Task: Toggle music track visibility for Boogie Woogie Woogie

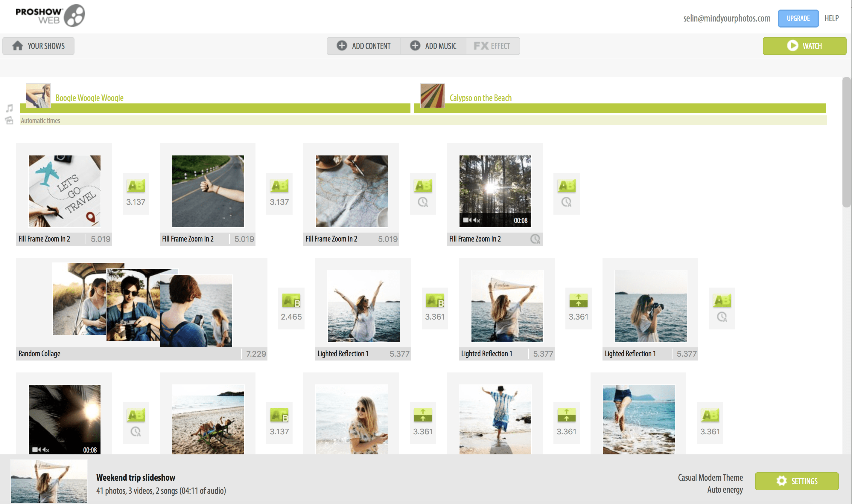Action: [x=9, y=108]
